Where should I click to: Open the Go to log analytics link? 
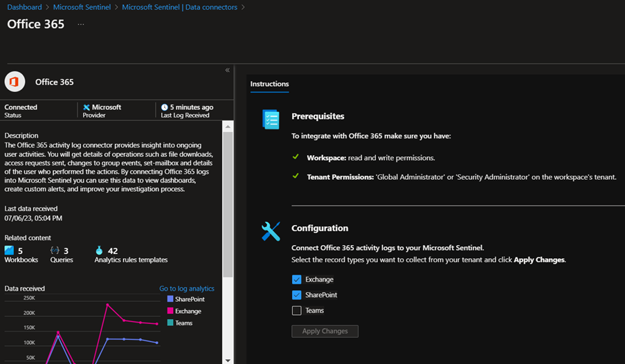pos(187,289)
